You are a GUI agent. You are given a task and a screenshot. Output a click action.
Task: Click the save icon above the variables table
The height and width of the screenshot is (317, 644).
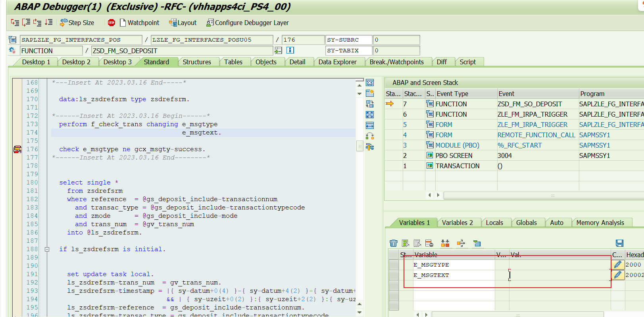click(x=619, y=243)
